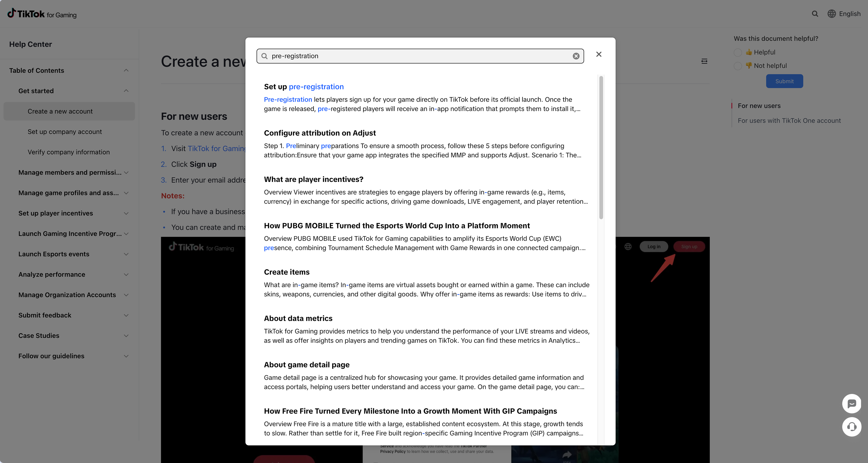This screenshot has width=868, height=463.
Task: Select the Helpful radio option
Action: pos(738,53)
